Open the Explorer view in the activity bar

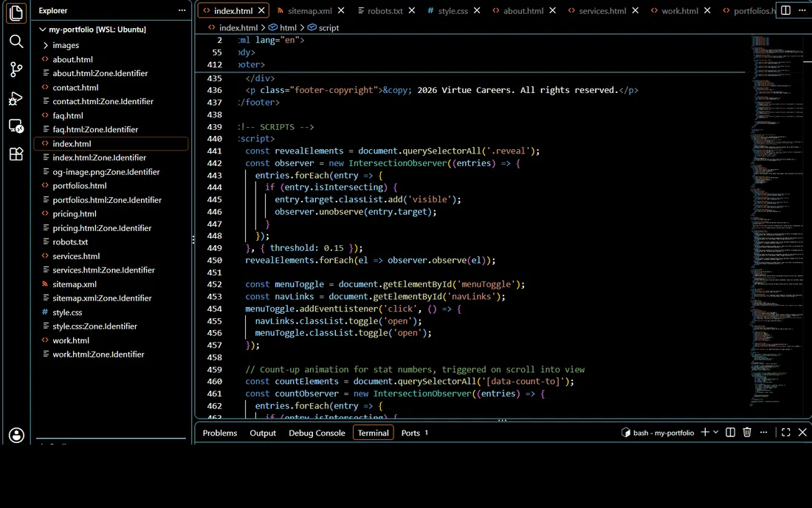(x=16, y=13)
